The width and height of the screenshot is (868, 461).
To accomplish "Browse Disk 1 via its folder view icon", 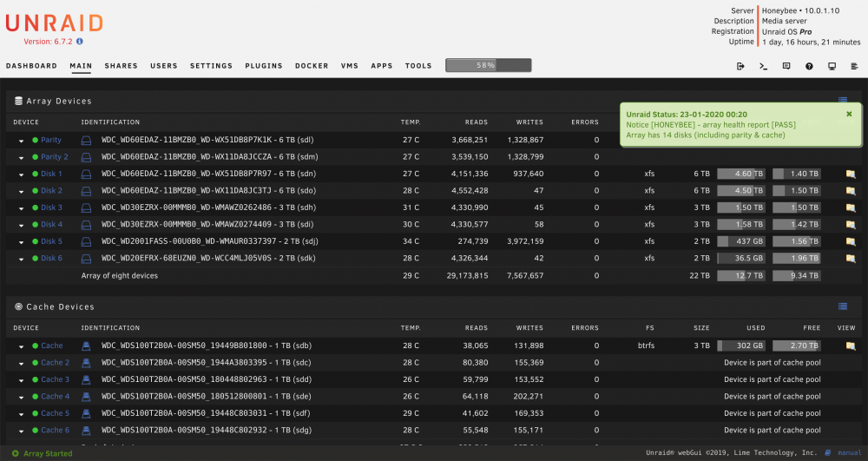I will tap(851, 174).
